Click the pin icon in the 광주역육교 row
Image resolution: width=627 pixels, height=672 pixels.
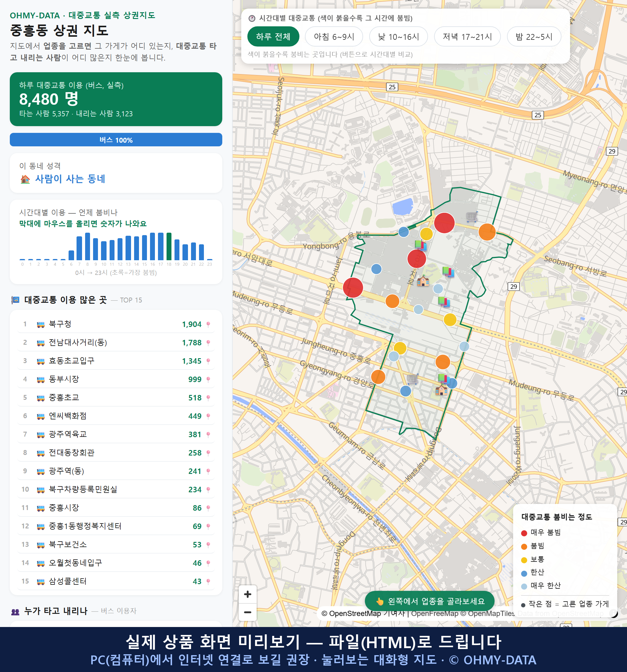[x=208, y=434]
